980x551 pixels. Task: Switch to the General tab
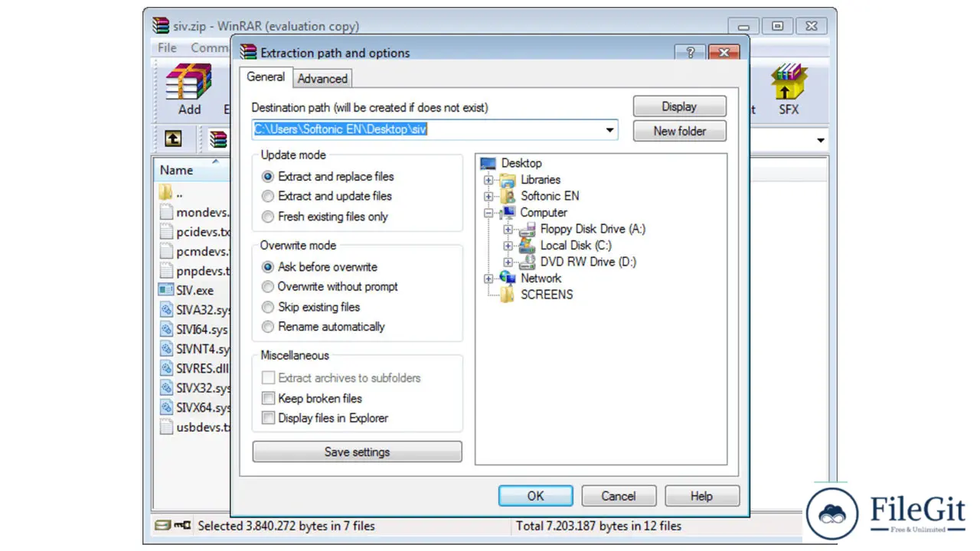266,77
